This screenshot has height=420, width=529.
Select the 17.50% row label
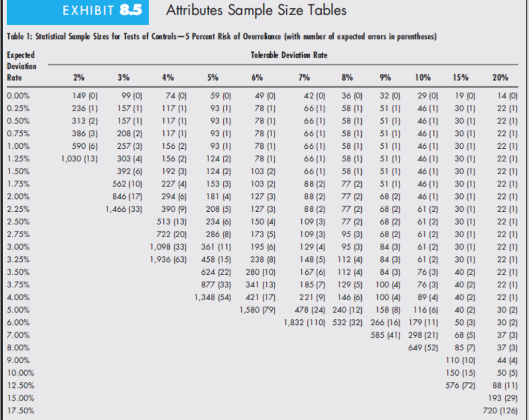point(20,411)
